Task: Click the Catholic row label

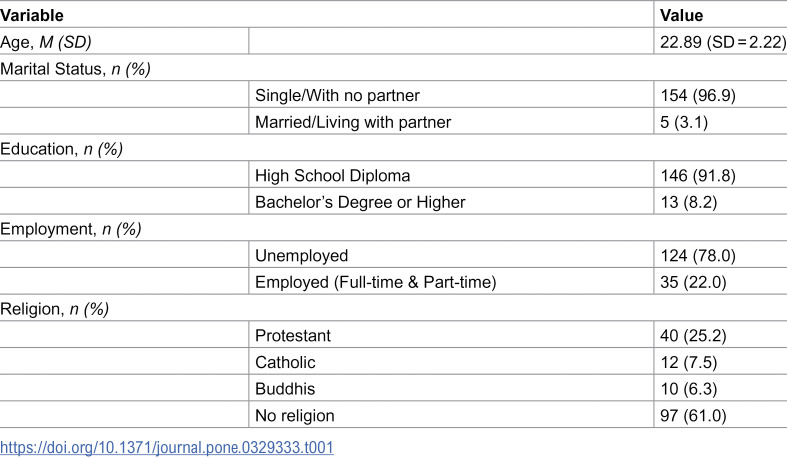Action: click(285, 362)
